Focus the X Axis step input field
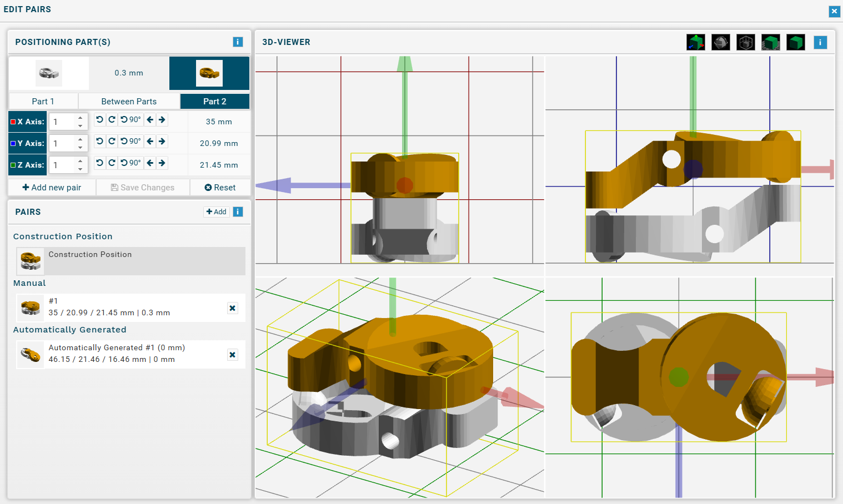This screenshot has height=504, width=843. click(68, 122)
